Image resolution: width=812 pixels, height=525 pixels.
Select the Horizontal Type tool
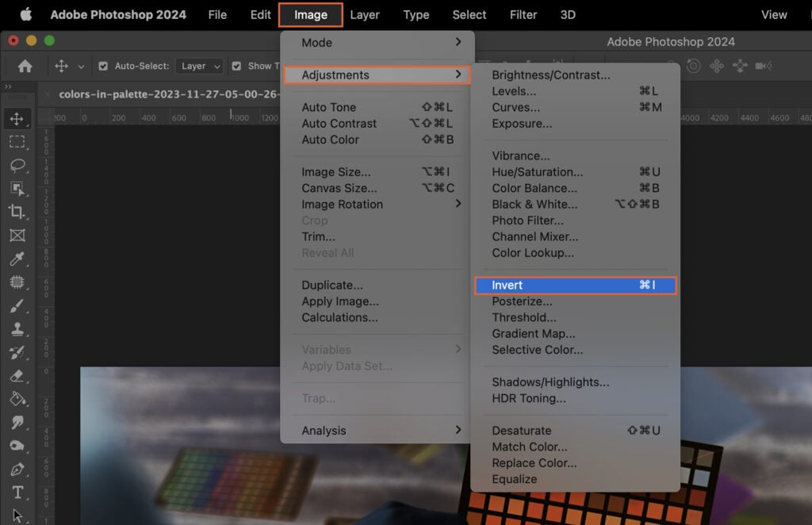17,492
